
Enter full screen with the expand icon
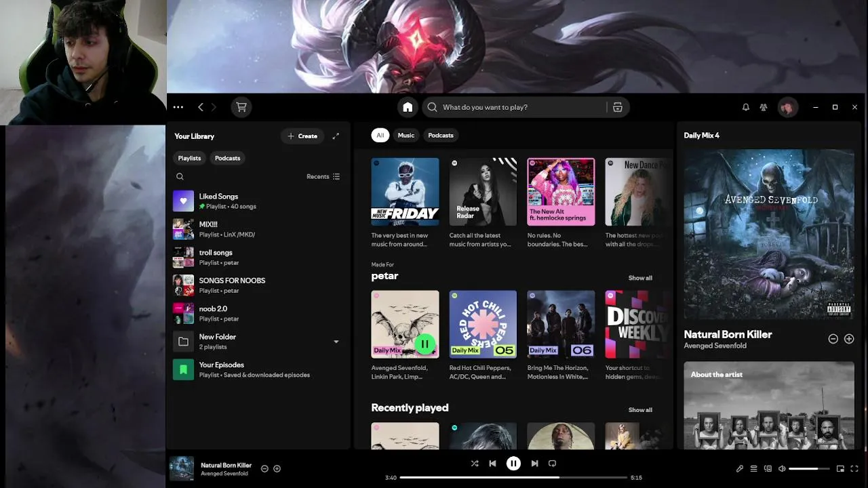pyautogui.click(x=854, y=468)
